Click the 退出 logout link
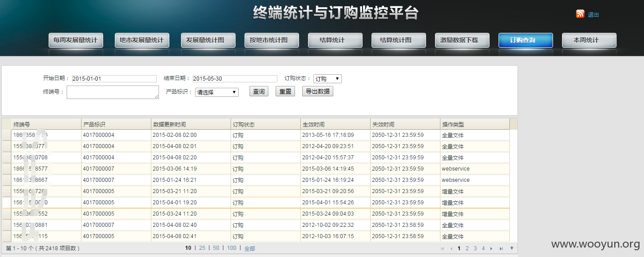 [x=594, y=15]
